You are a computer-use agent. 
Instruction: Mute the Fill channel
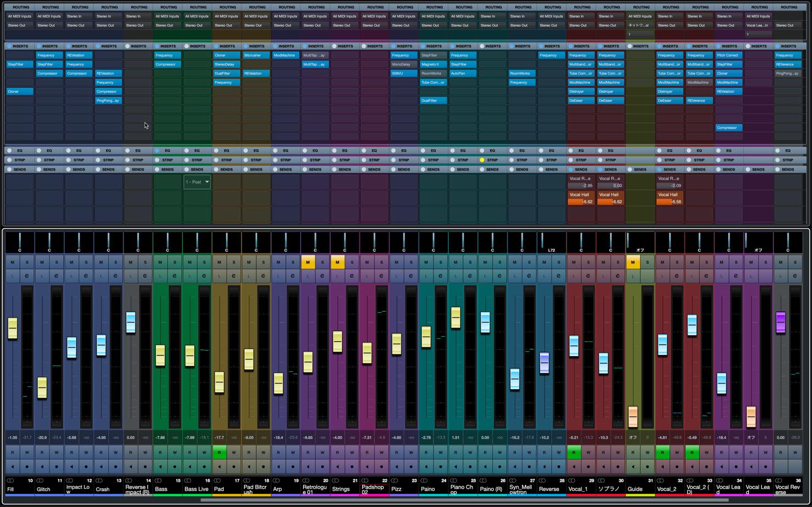(13, 262)
